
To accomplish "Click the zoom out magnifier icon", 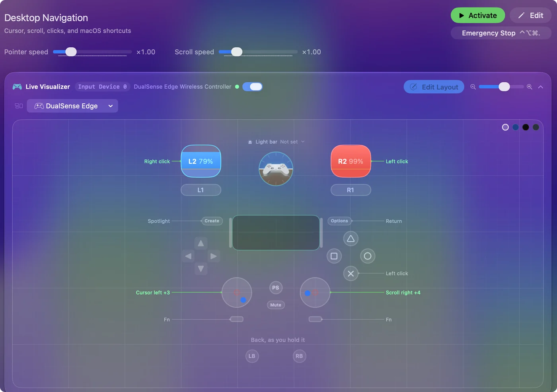I will click(473, 87).
